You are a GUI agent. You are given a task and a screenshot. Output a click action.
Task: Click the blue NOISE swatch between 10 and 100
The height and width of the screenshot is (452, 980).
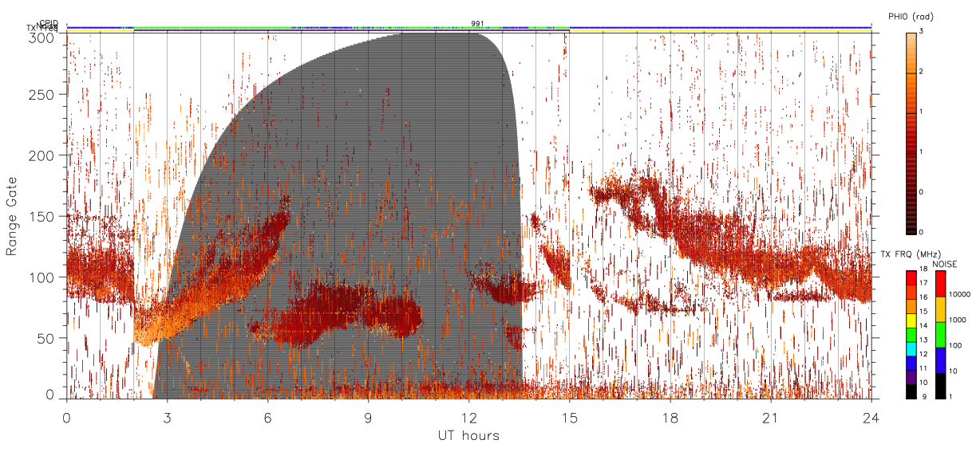pos(941,360)
